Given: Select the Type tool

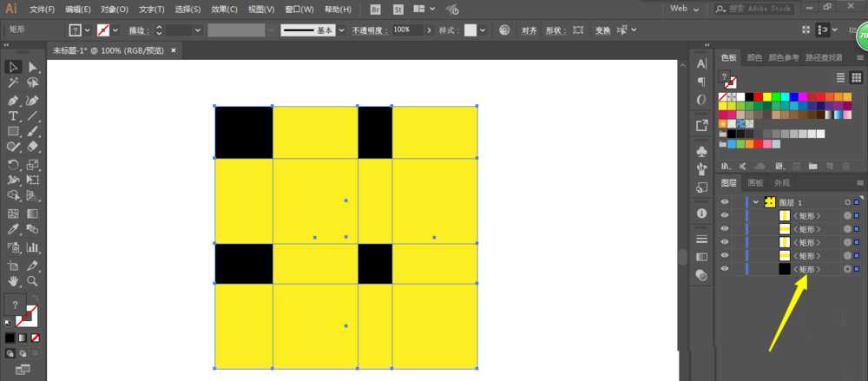Looking at the screenshot, I should point(13,116).
